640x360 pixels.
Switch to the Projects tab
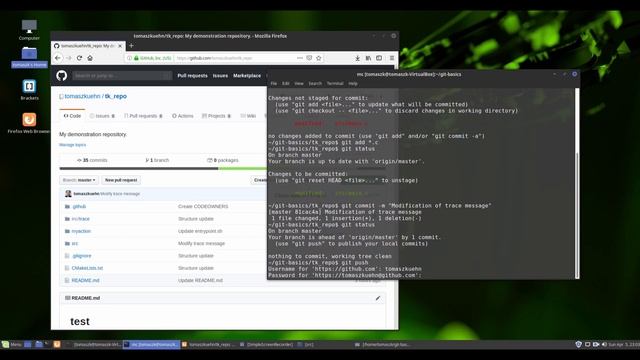click(216, 116)
